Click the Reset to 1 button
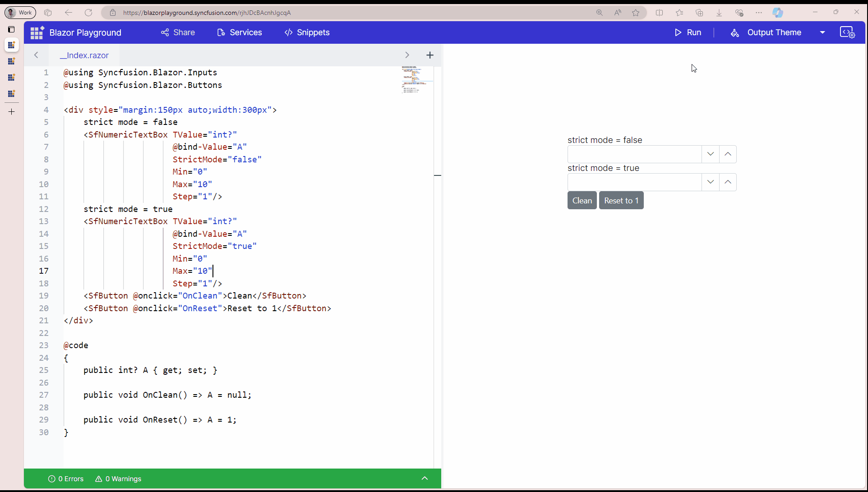Image resolution: width=868 pixels, height=492 pixels. coord(621,201)
